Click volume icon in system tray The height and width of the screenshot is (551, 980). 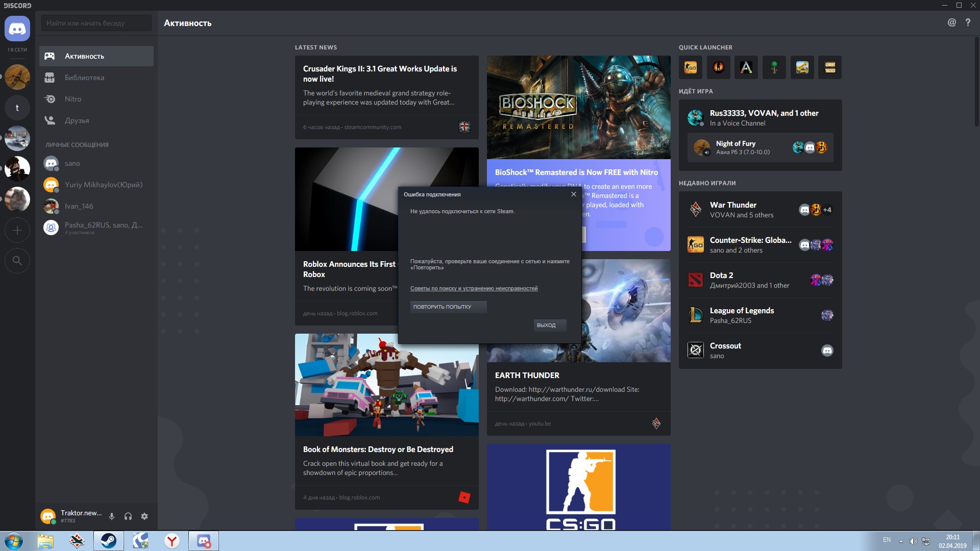click(x=913, y=541)
